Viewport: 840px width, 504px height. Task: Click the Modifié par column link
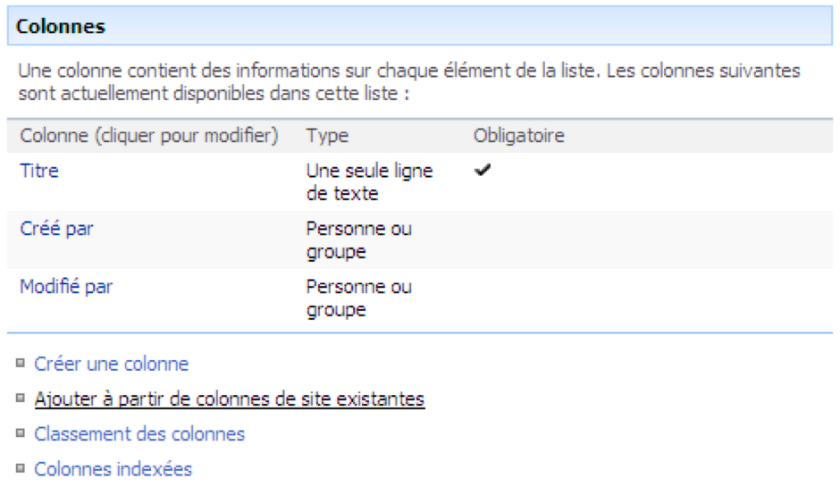tap(66, 287)
